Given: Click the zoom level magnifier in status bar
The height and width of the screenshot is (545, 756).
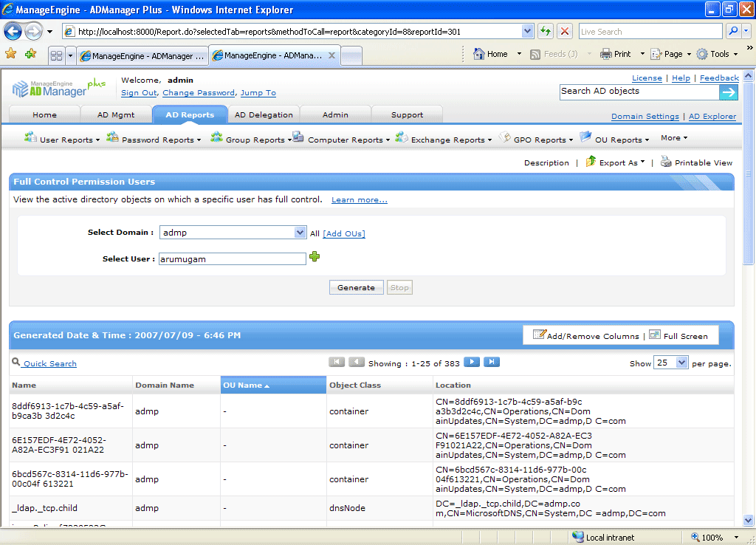Looking at the screenshot, I should [x=695, y=538].
